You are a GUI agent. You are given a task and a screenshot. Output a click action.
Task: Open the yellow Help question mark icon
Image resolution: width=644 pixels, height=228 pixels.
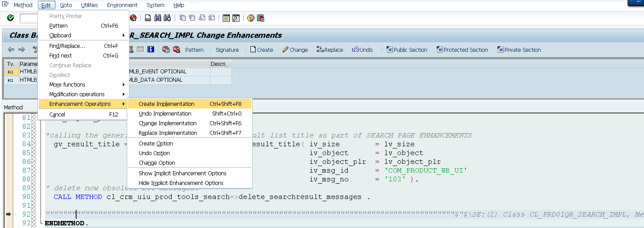250,18
